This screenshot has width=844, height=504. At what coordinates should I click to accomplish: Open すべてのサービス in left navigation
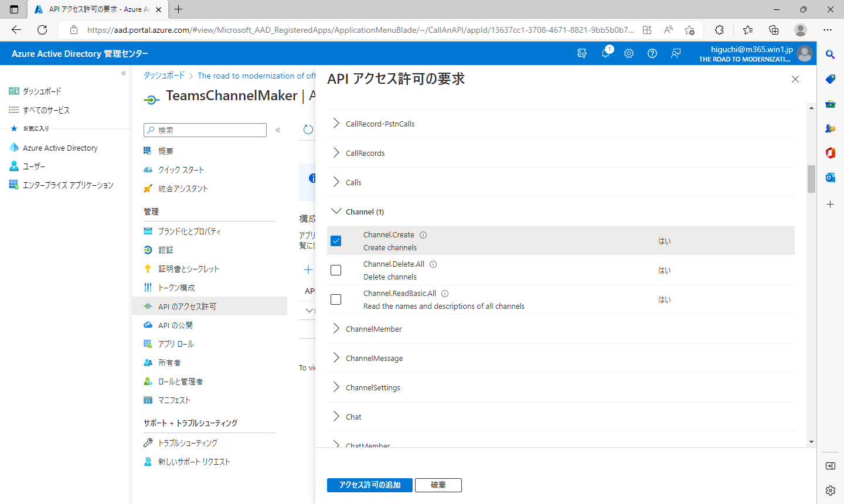coord(46,110)
